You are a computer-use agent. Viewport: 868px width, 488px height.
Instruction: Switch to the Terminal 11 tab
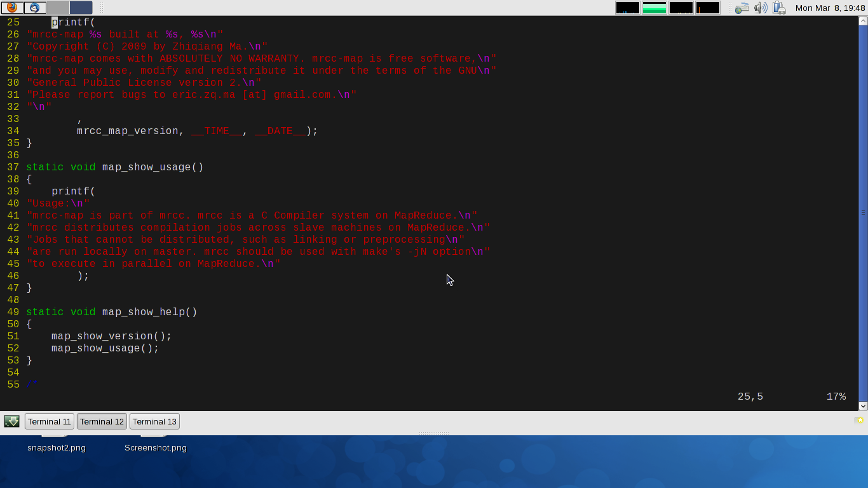pyautogui.click(x=49, y=421)
